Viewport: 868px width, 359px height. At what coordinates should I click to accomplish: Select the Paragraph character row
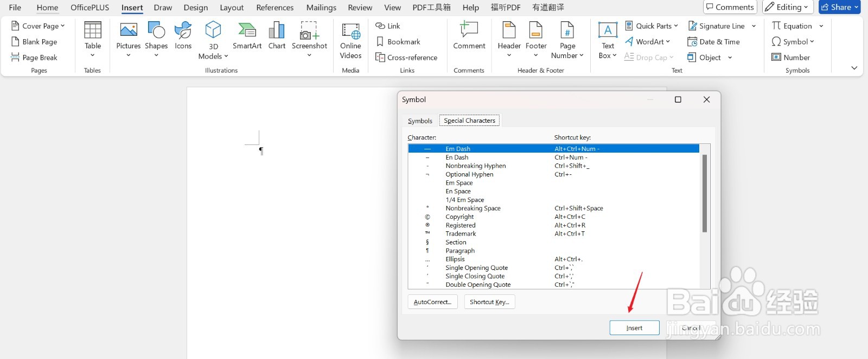tap(554, 251)
